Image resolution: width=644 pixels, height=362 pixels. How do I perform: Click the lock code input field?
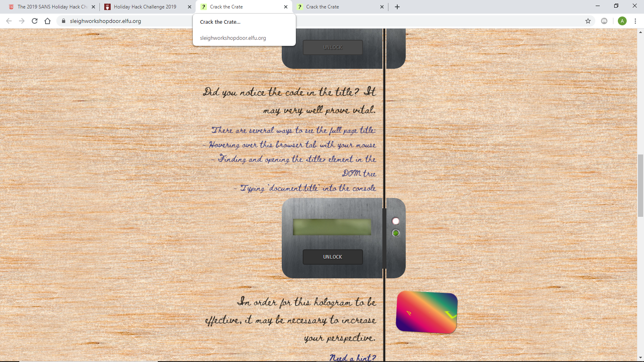[x=332, y=227]
